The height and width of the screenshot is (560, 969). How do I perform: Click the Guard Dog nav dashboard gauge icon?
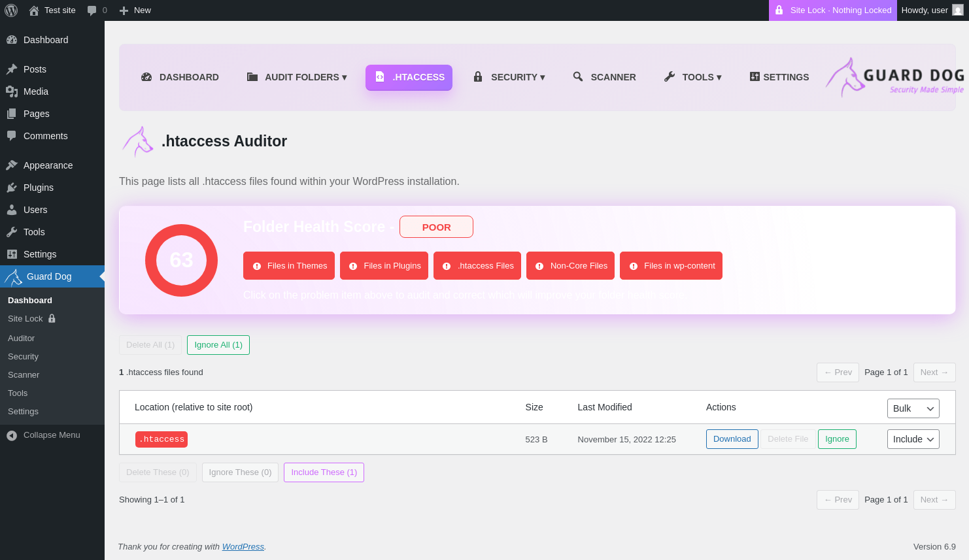click(x=146, y=77)
